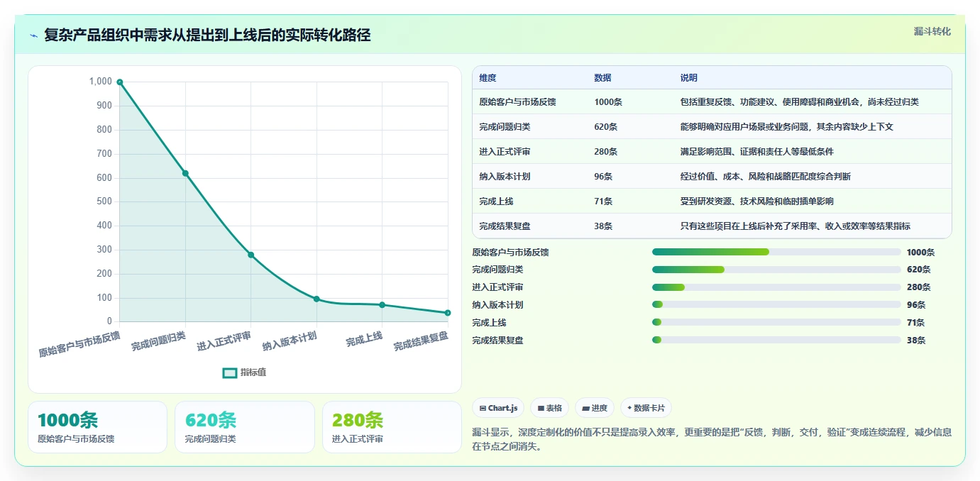The image size is (980, 481).
Task: Click the summary paragraph starting 漏斗显示
Action: point(712,439)
